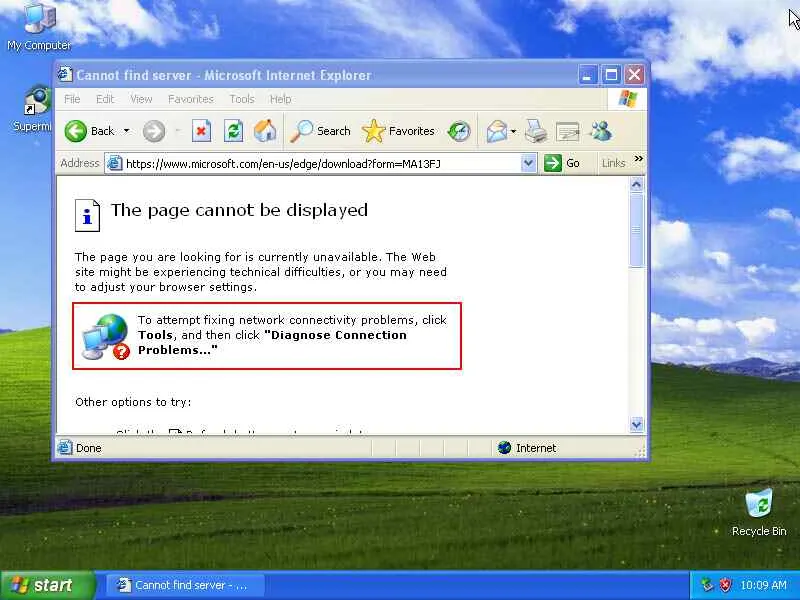Select the My Computer desktop icon
The width and height of the screenshot is (800, 600).
[39, 27]
